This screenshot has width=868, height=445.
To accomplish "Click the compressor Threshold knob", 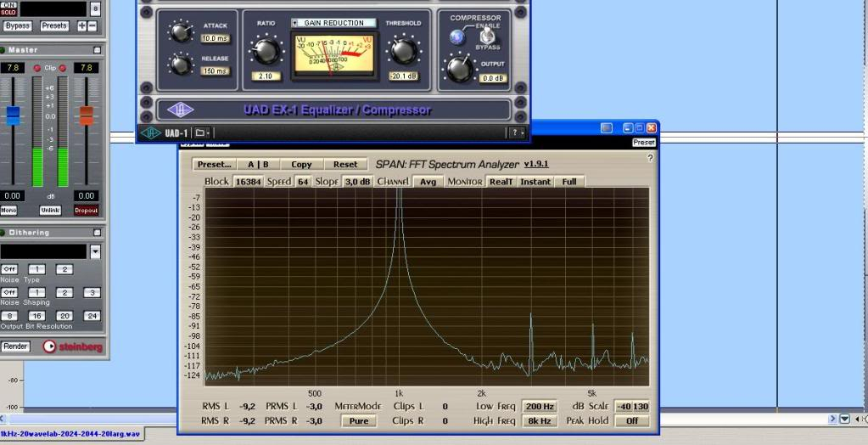I will click(x=403, y=50).
